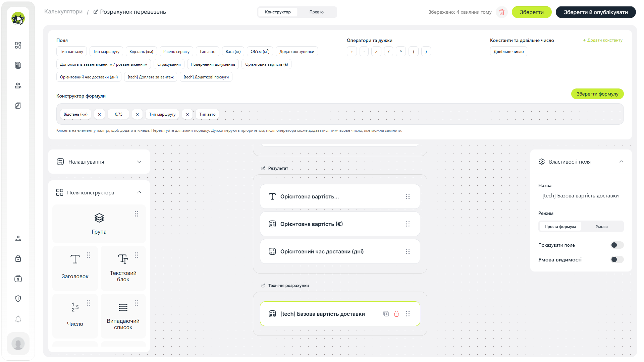The image size is (644, 362).
Task: Click the cow logo in sidebar
Action: pos(18,18)
